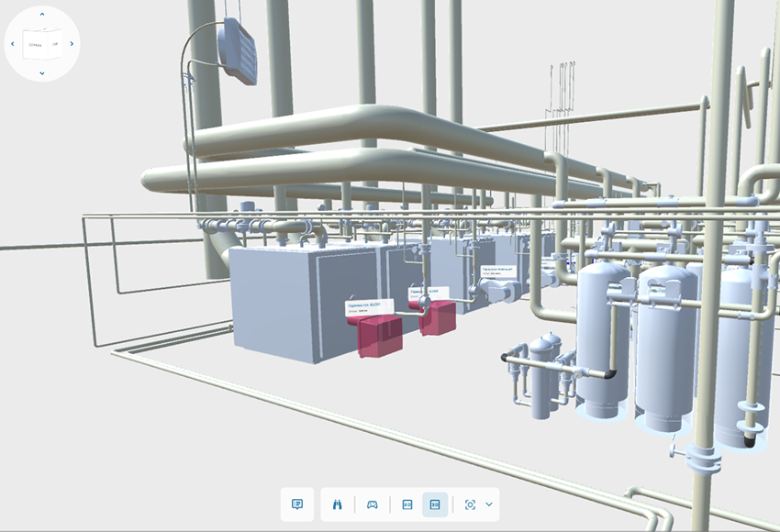
Task: Open the comments annotation panel
Action: click(297, 504)
